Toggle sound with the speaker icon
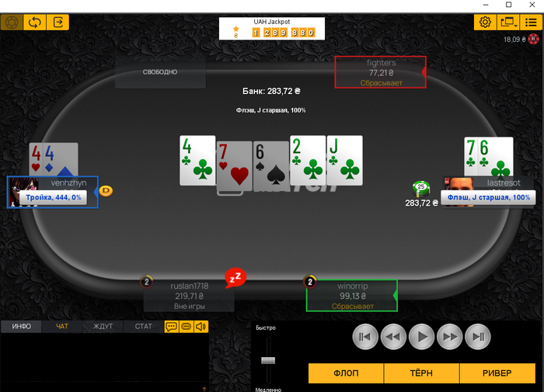 pyautogui.click(x=201, y=327)
